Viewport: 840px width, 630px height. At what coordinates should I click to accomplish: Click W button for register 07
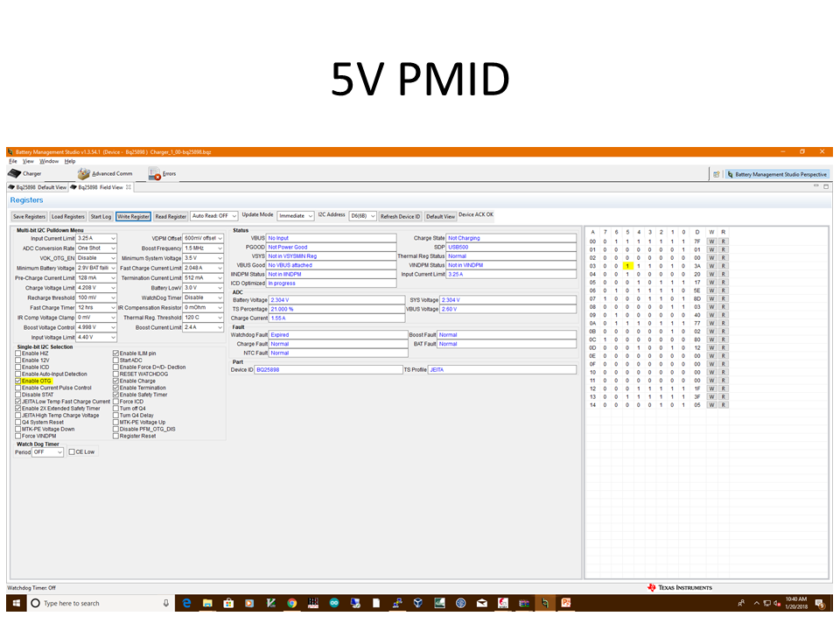point(711,299)
